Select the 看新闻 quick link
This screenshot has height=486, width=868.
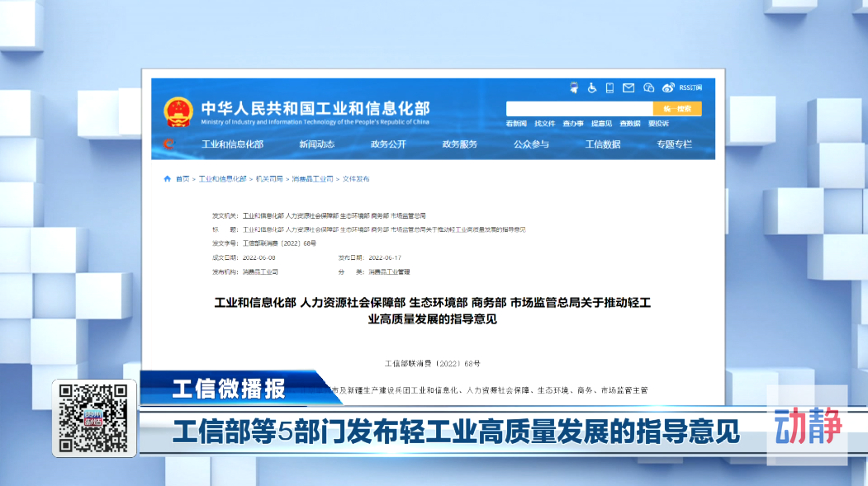click(x=516, y=124)
